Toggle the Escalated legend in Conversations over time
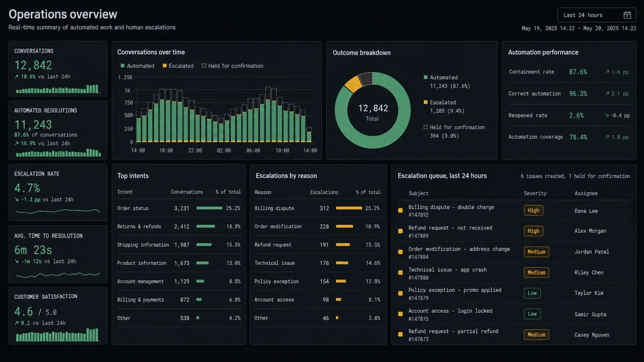 pos(178,66)
